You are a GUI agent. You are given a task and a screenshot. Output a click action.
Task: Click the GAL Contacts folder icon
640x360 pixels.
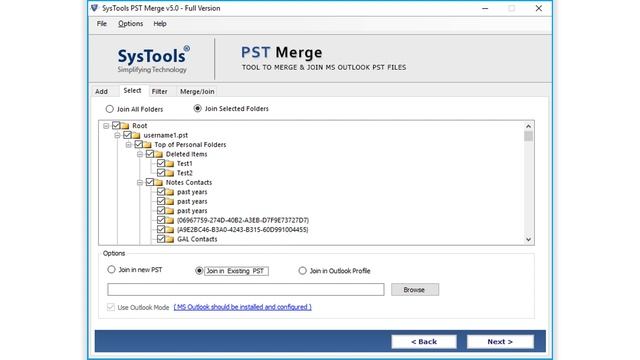pyautogui.click(x=170, y=239)
